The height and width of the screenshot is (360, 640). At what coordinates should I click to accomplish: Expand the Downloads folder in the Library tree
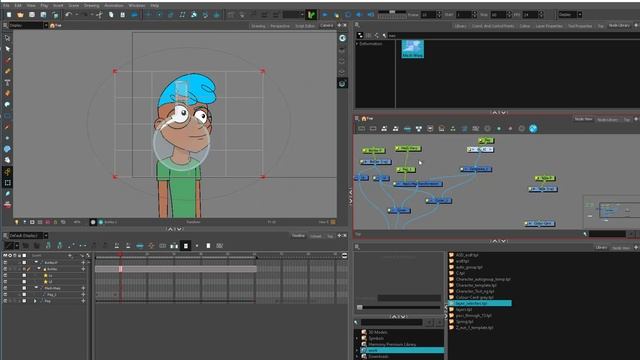coord(358,356)
